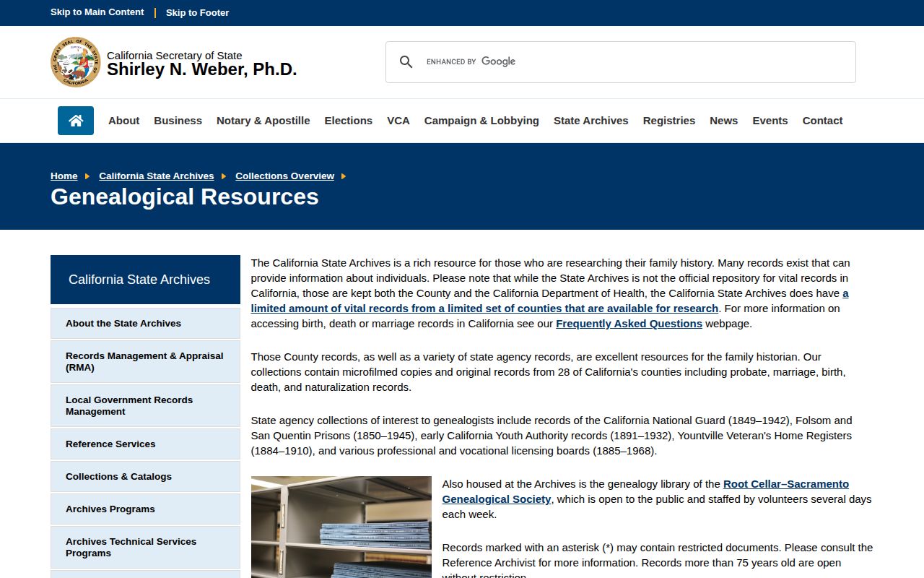Go to the Elections section

pyautogui.click(x=348, y=121)
